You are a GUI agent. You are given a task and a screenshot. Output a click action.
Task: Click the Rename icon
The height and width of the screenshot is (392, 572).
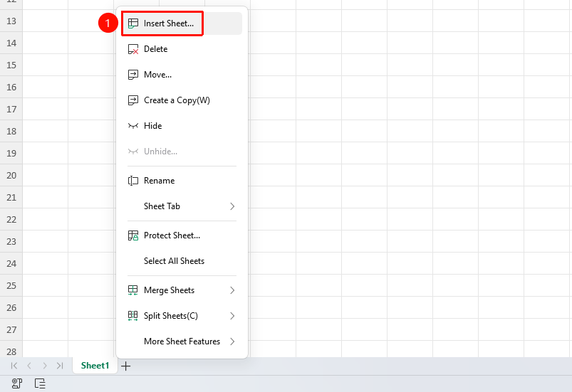point(133,181)
